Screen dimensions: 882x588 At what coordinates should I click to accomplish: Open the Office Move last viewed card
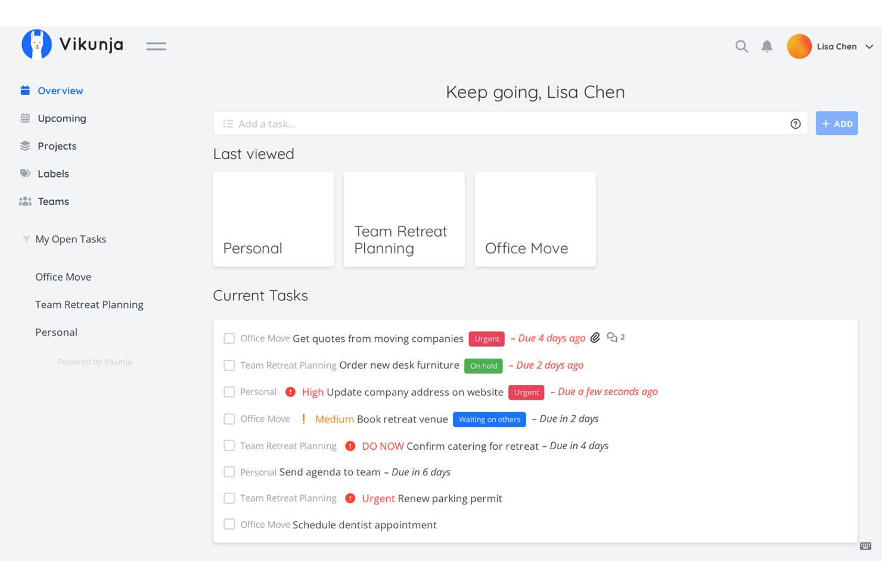535,219
